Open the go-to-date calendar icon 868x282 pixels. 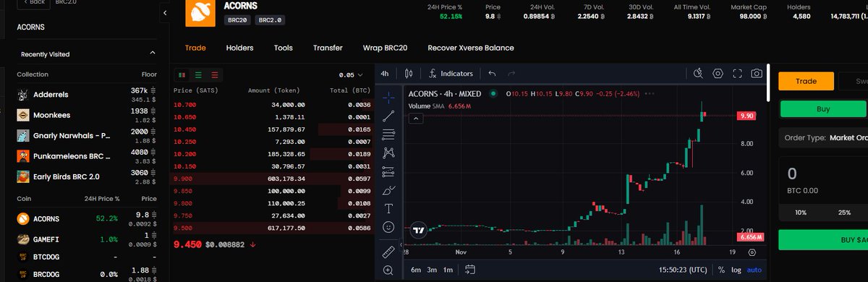tap(470, 270)
